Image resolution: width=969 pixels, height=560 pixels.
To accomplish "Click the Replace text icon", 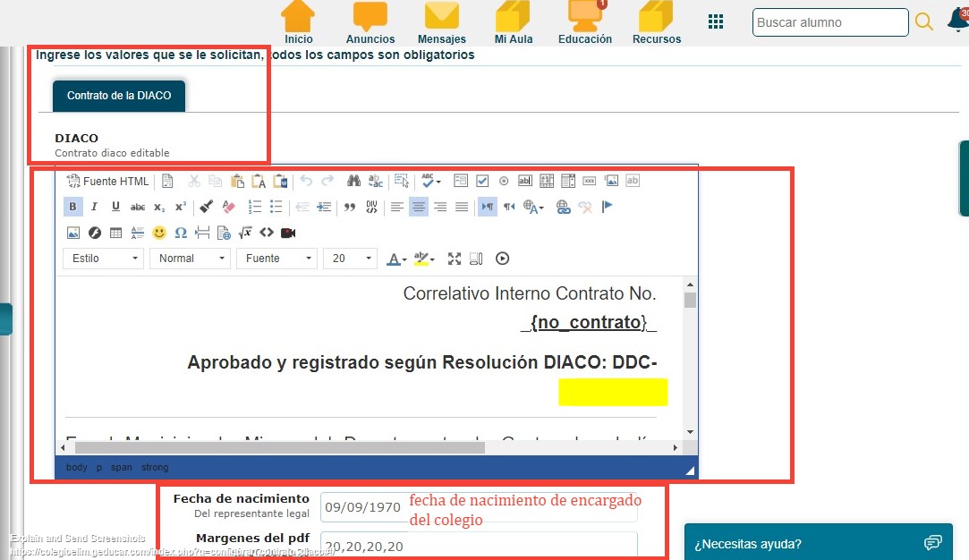I will pyautogui.click(x=375, y=181).
